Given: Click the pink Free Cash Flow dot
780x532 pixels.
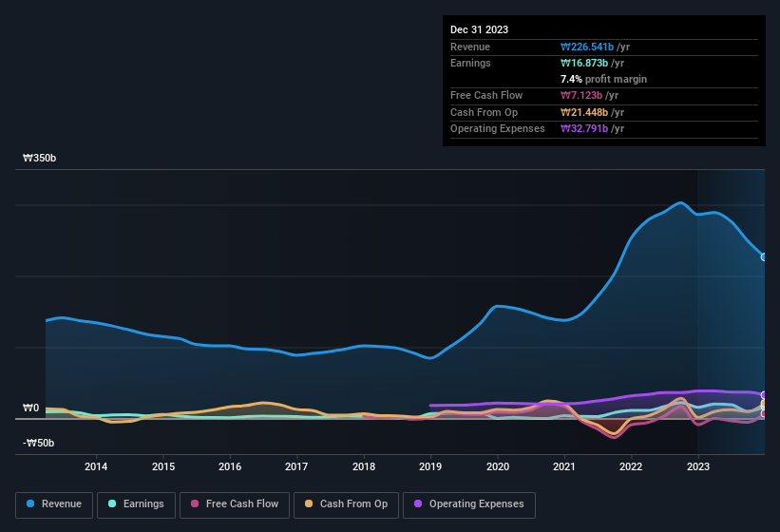Looking at the screenshot, I should point(196,503).
